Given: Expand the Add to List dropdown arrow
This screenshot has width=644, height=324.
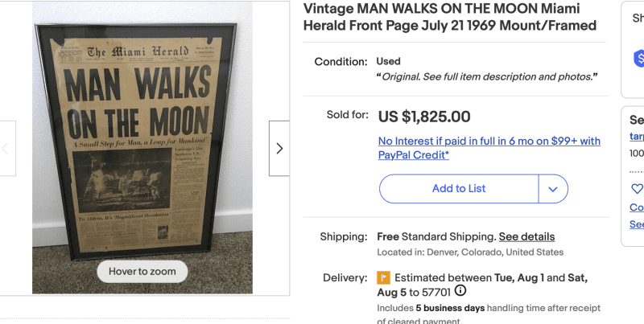Looking at the screenshot, I should 553,189.
